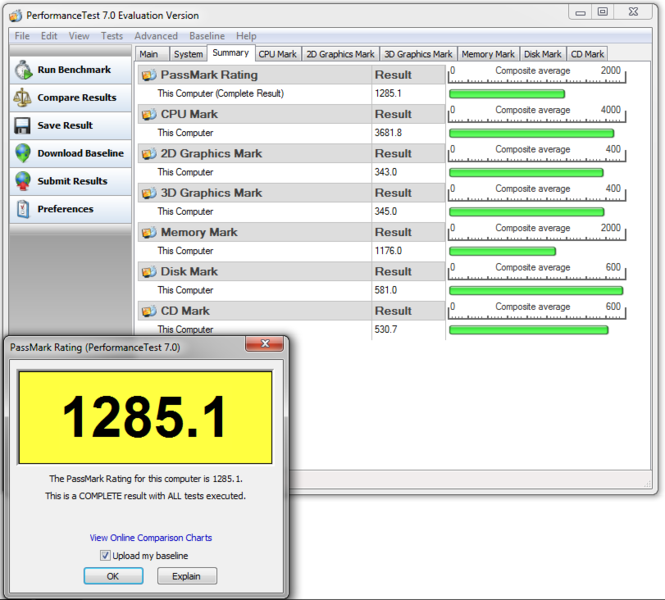665x600 pixels.
Task: Click the Submit Results button
Action: tap(70, 181)
